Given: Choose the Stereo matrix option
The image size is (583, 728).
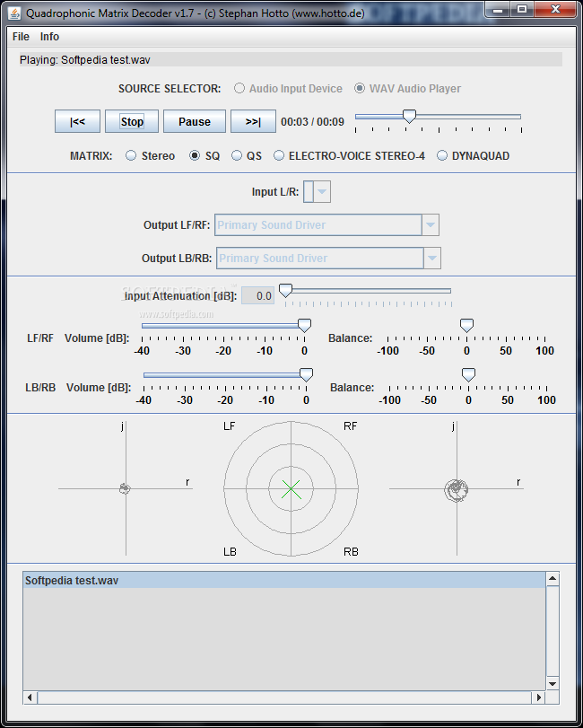Looking at the screenshot, I should (151, 156).
